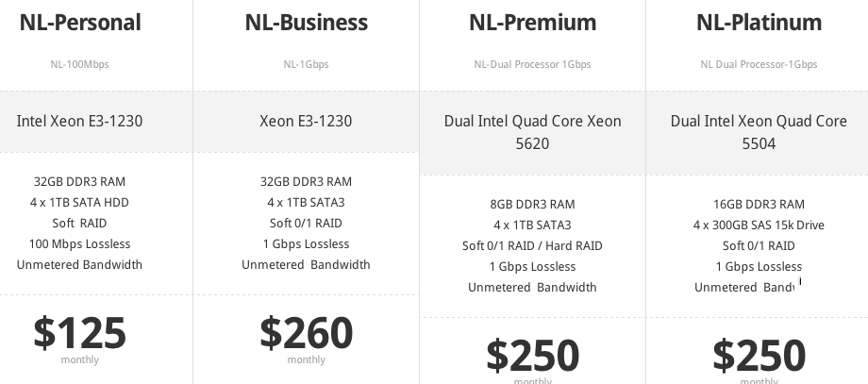Screen dimensions: 868x384
Task: Select Dual Intel Quad Core Xeon 5620
Action: (532, 132)
